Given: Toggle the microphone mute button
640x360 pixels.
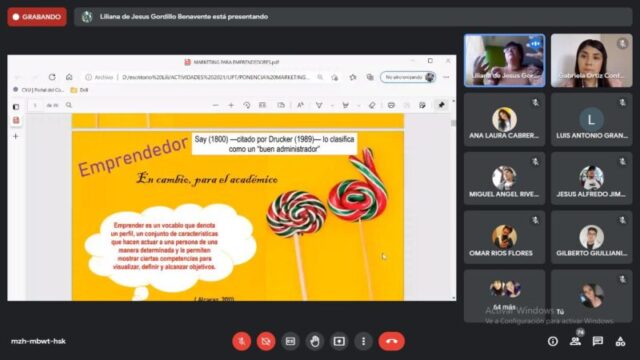Looking at the screenshot, I should point(242,341).
